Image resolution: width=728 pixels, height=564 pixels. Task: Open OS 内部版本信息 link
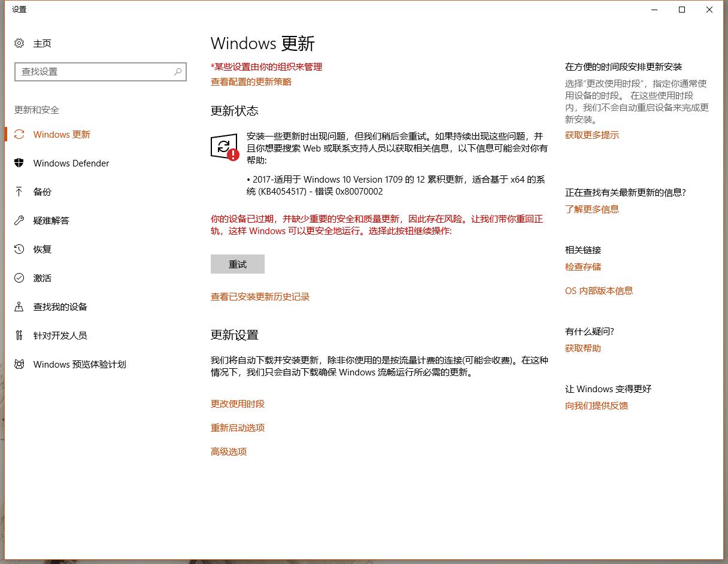[x=599, y=291]
